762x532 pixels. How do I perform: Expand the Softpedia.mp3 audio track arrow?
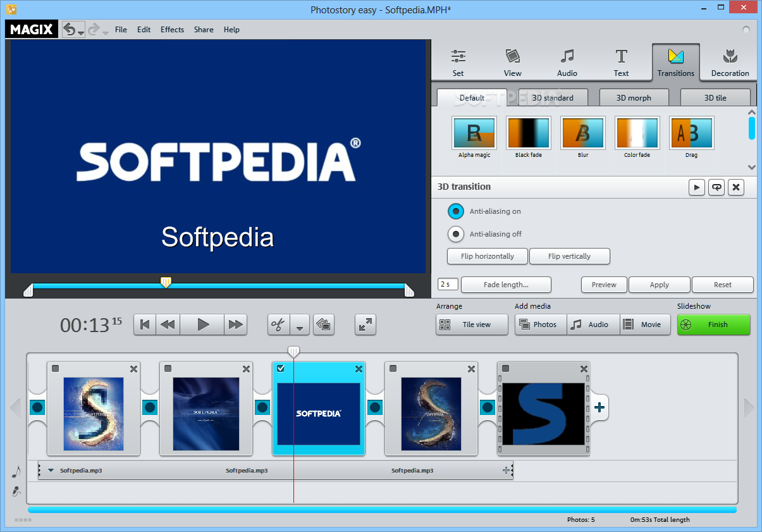pyautogui.click(x=51, y=471)
